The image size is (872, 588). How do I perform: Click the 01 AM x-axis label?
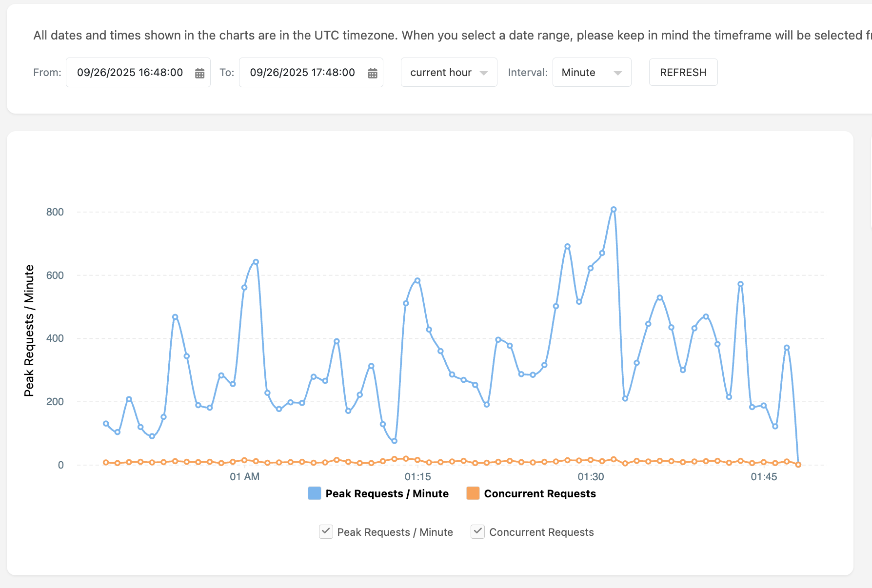tap(244, 477)
